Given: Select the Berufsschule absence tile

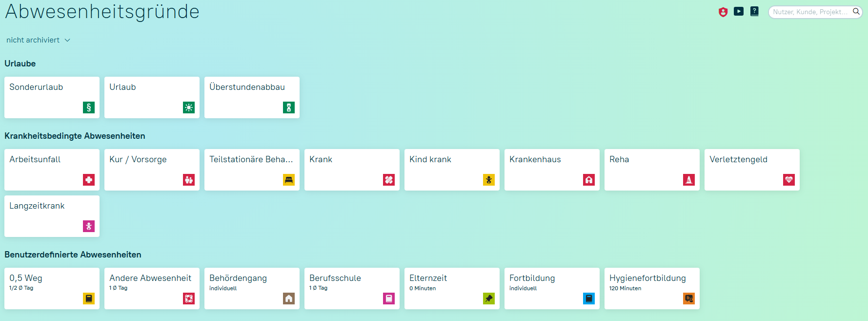Looking at the screenshot, I should (351, 288).
